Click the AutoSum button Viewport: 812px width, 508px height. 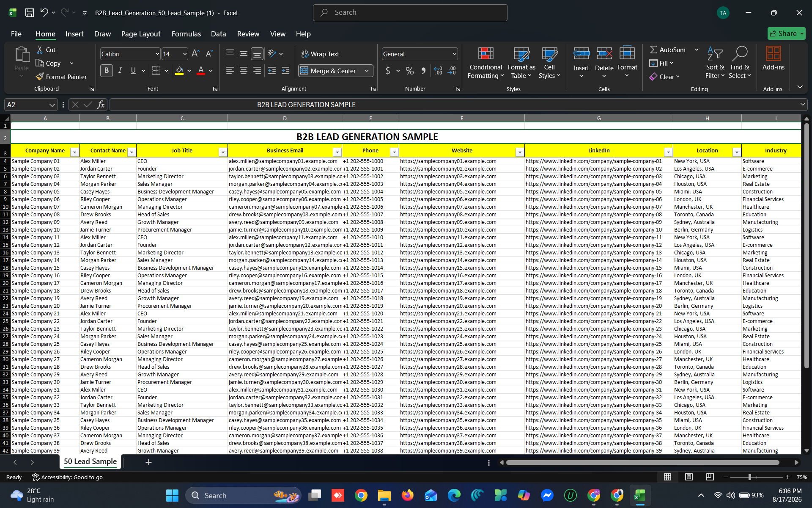pyautogui.click(x=668, y=50)
